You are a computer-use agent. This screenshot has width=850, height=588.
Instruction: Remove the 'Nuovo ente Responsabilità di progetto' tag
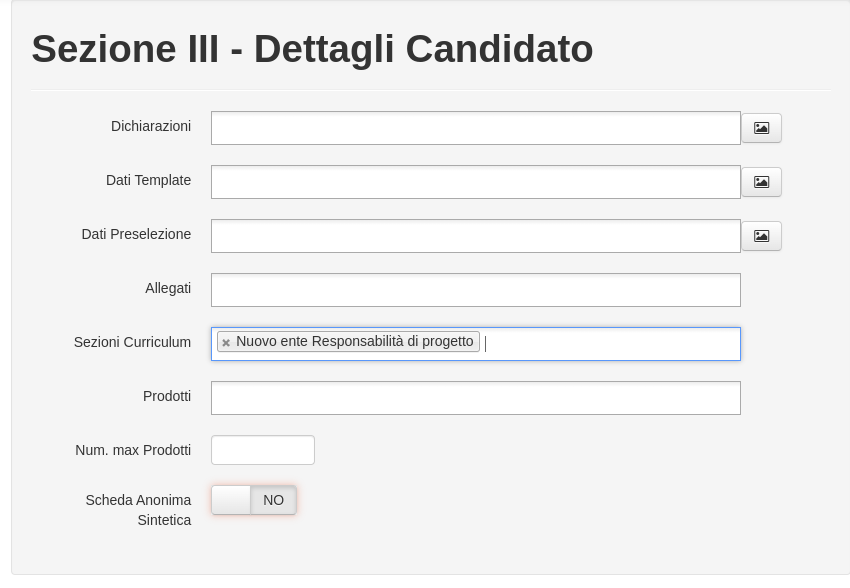point(226,343)
